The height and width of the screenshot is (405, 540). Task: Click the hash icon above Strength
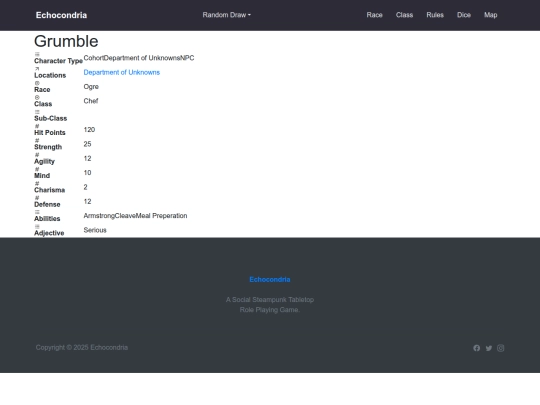click(x=37, y=141)
